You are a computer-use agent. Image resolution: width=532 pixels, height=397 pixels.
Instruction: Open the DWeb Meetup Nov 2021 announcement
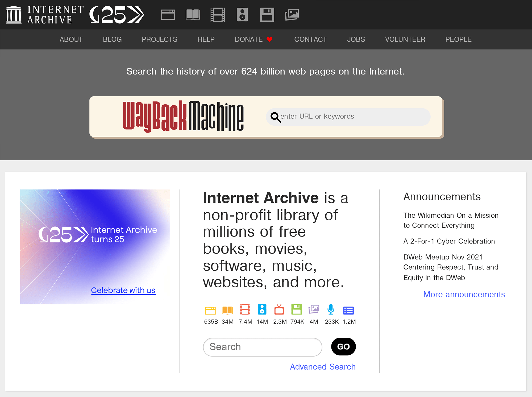[451, 267]
